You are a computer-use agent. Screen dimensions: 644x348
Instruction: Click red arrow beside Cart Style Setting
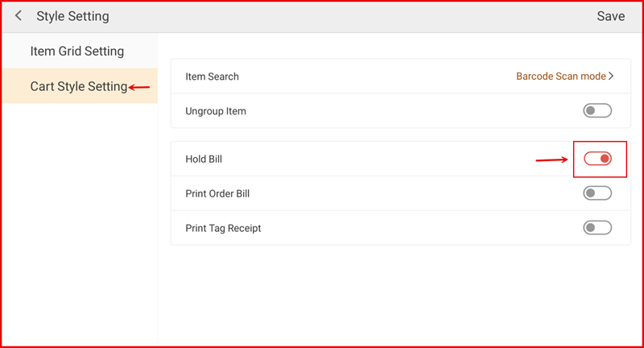point(139,87)
